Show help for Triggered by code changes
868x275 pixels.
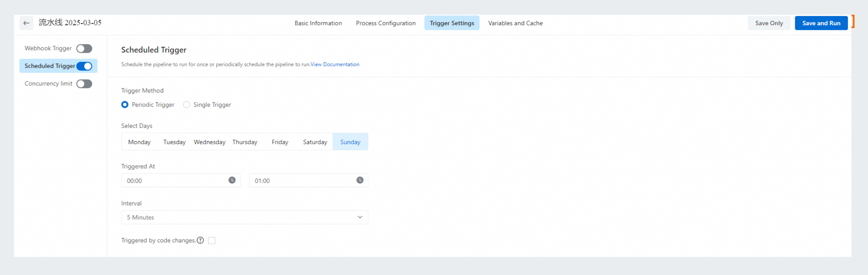click(x=200, y=240)
